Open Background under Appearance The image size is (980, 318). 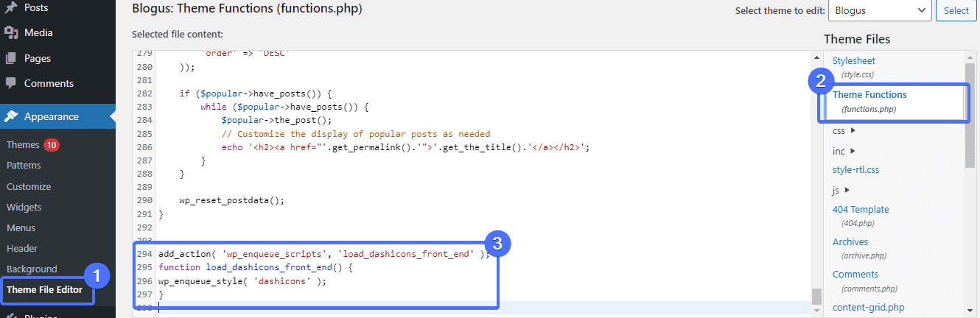click(32, 269)
